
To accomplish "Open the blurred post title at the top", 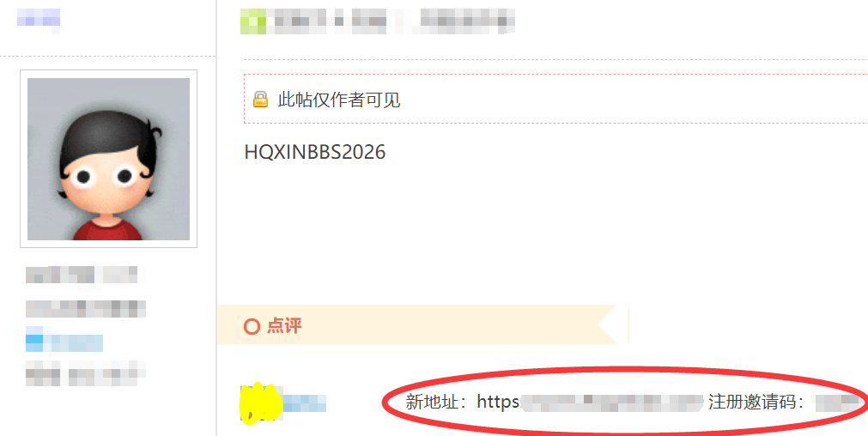I will tap(378, 21).
